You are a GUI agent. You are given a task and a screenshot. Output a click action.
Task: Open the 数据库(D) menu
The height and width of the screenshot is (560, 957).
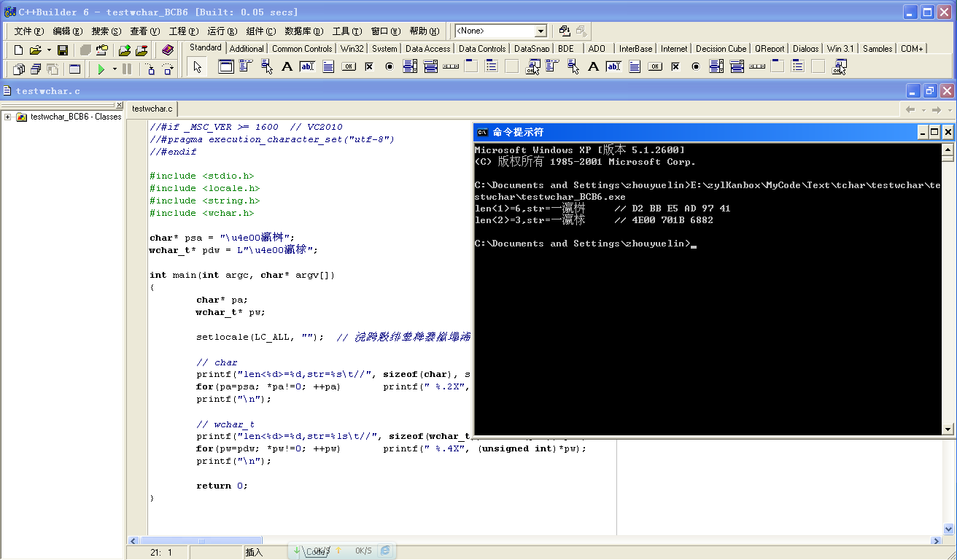coord(304,31)
